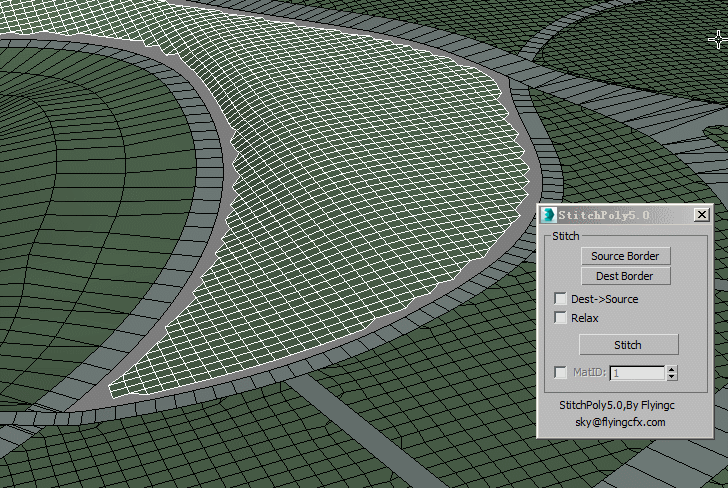This screenshot has width=728, height=488.
Task: Tick the MatID checkbox
Action: coord(560,373)
